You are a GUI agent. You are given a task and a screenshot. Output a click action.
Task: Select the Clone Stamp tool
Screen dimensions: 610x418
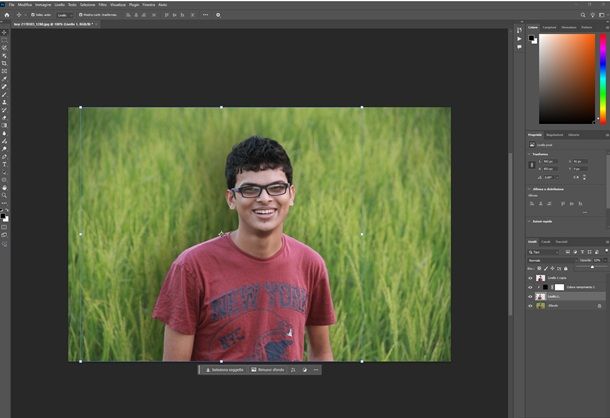pyautogui.click(x=4, y=102)
